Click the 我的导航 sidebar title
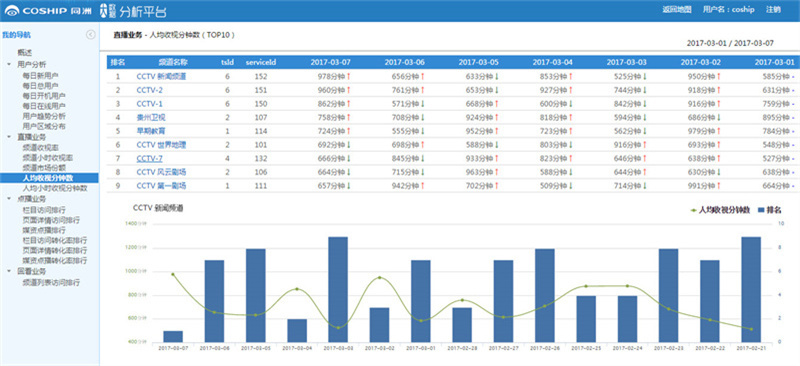The height and width of the screenshot is (366, 800). point(16,35)
